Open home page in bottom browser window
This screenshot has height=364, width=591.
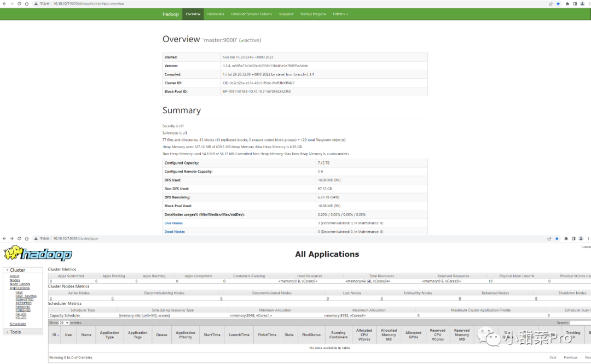(27, 239)
